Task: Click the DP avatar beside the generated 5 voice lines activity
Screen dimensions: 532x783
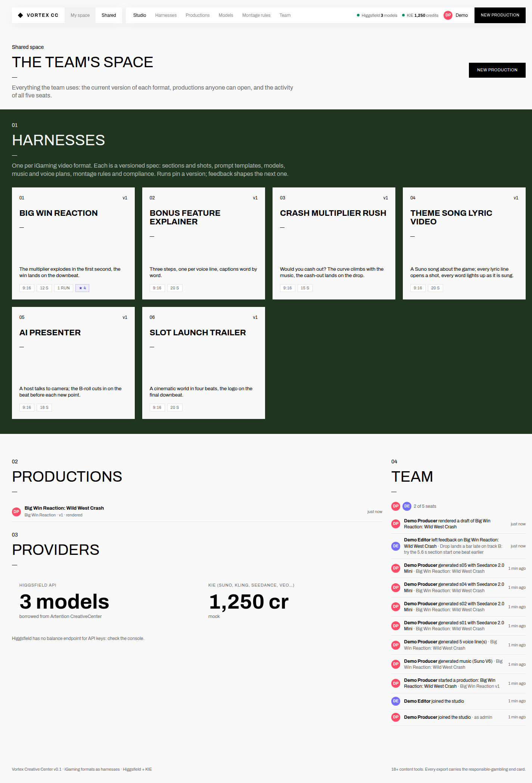Action: [x=396, y=645]
